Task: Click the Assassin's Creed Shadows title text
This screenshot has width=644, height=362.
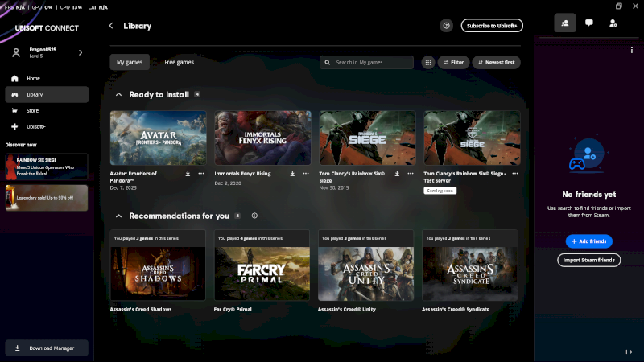Action: pyautogui.click(x=141, y=310)
